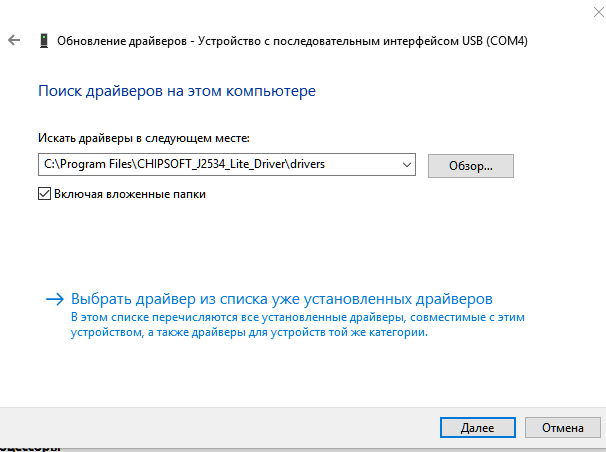This screenshot has width=606, height=452.
Task: Click "Далее" to continue
Action: pos(477,427)
